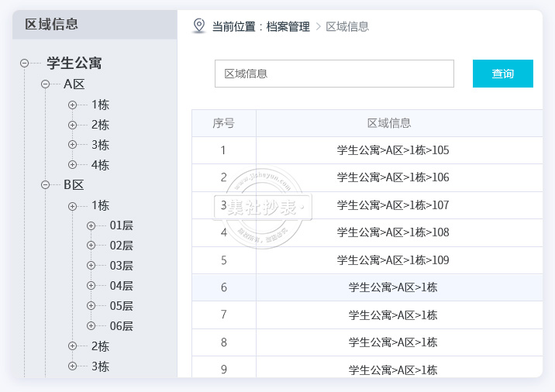Expand 1栋 under A区
Viewport: 555px width, 392px height.
pos(72,105)
